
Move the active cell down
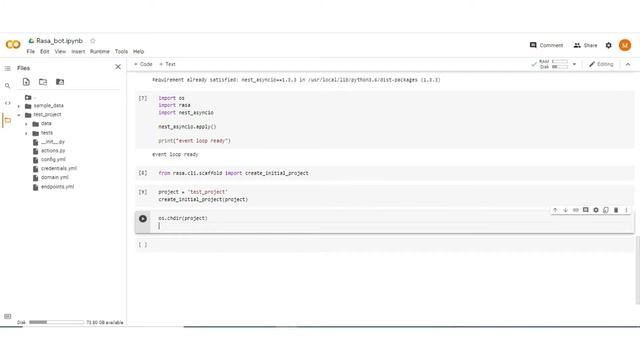pyautogui.click(x=565, y=210)
